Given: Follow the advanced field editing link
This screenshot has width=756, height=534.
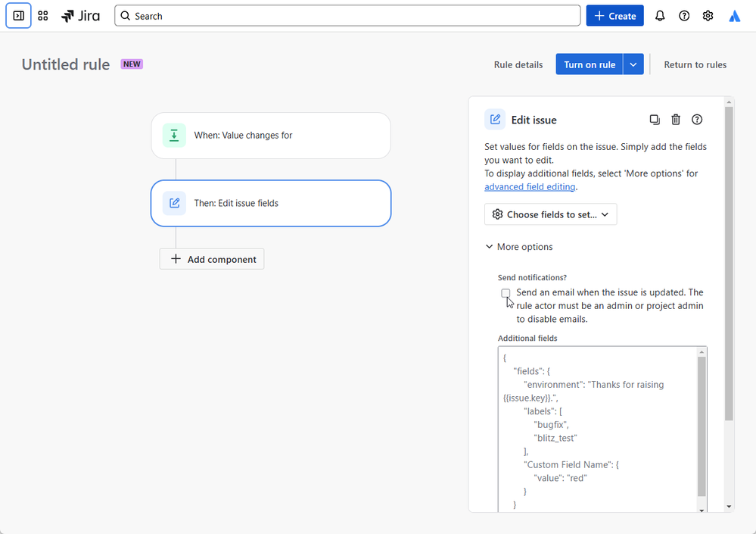Looking at the screenshot, I should pyautogui.click(x=530, y=186).
